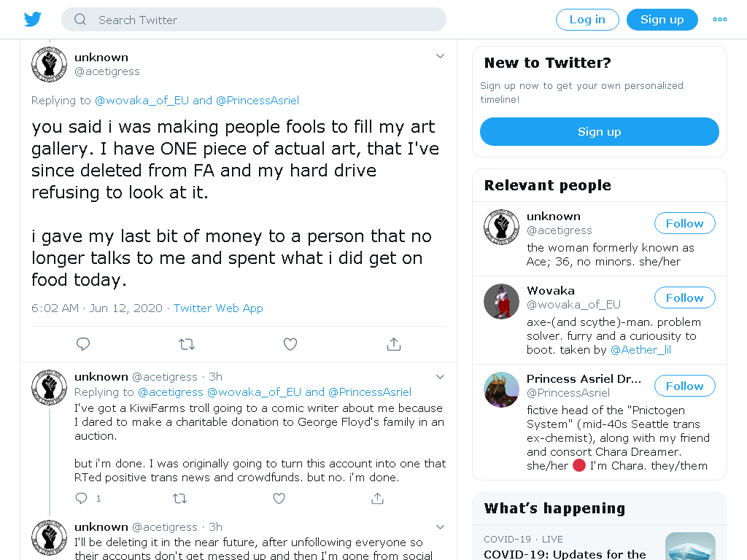The height and width of the screenshot is (560, 747).
Task: Like the main tweet with heart icon
Action: coord(290,344)
